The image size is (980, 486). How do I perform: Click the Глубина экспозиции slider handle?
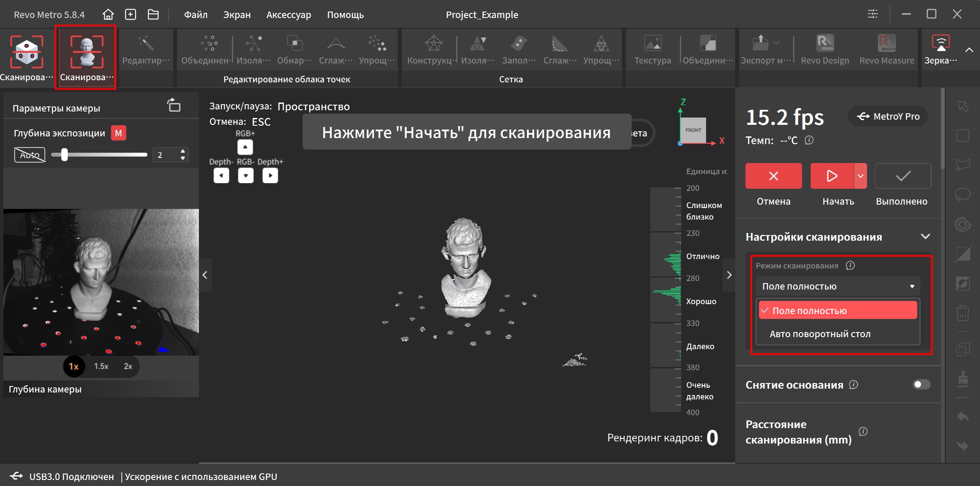point(64,155)
